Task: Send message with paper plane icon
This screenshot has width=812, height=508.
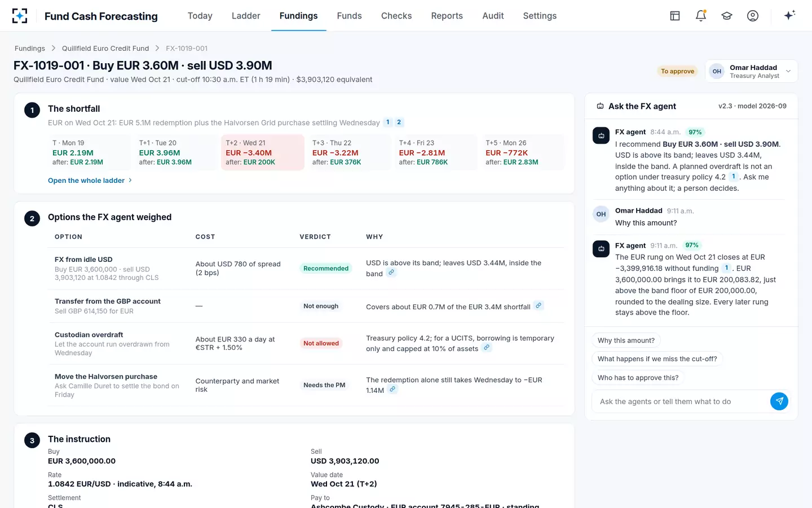Action: (x=779, y=401)
